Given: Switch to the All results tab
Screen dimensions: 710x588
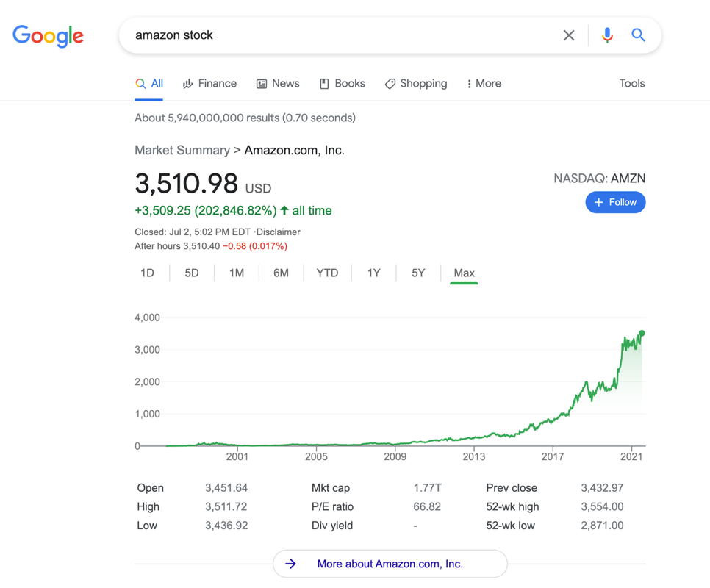Looking at the screenshot, I should coord(149,84).
